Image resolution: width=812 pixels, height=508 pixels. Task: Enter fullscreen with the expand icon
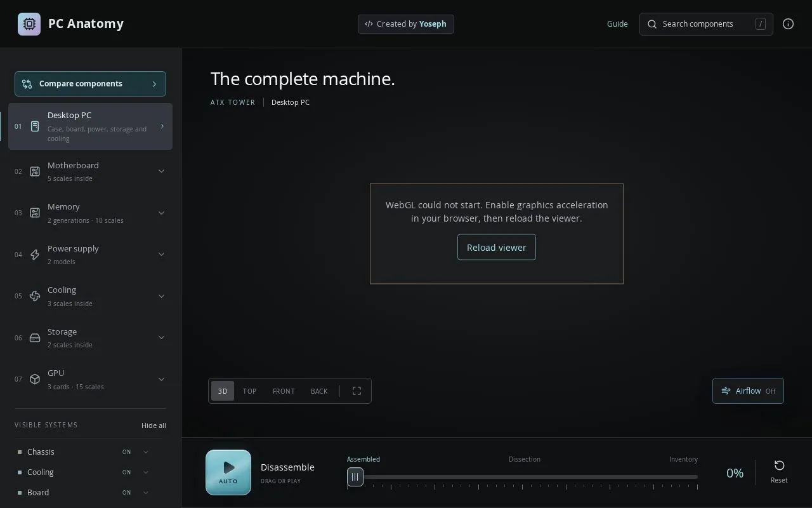pos(357,391)
